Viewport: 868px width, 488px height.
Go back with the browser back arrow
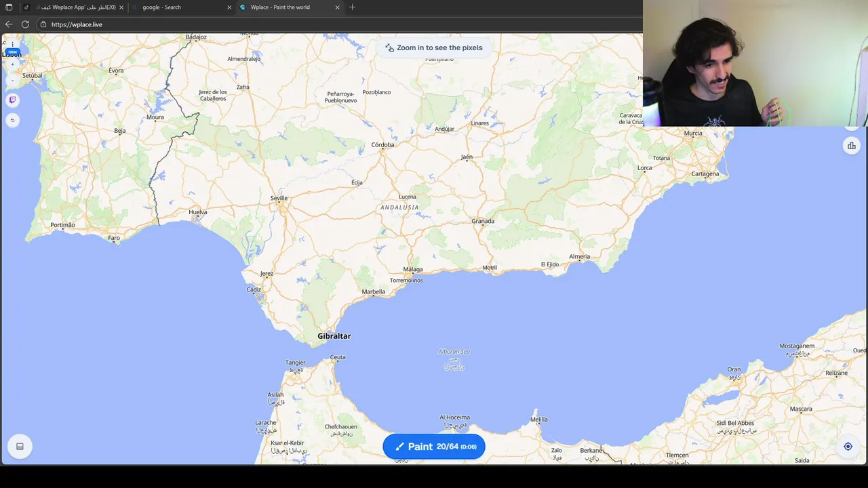pyautogui.click(x=9, y=24)
